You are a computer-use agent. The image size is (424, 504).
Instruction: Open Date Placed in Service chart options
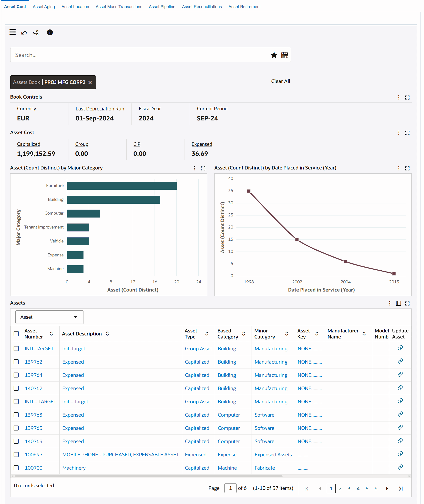coord(399,168)
